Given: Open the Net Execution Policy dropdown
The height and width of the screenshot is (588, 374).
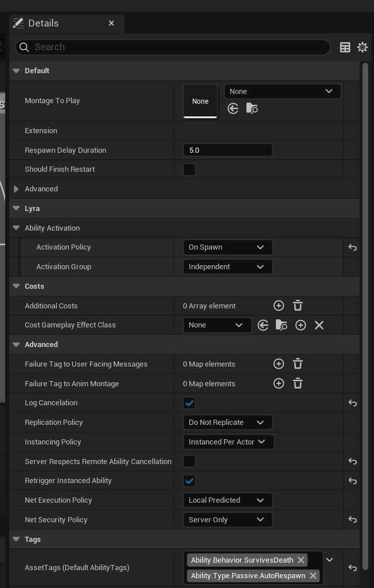Looking at the screenshot, I should click(227, 500).
